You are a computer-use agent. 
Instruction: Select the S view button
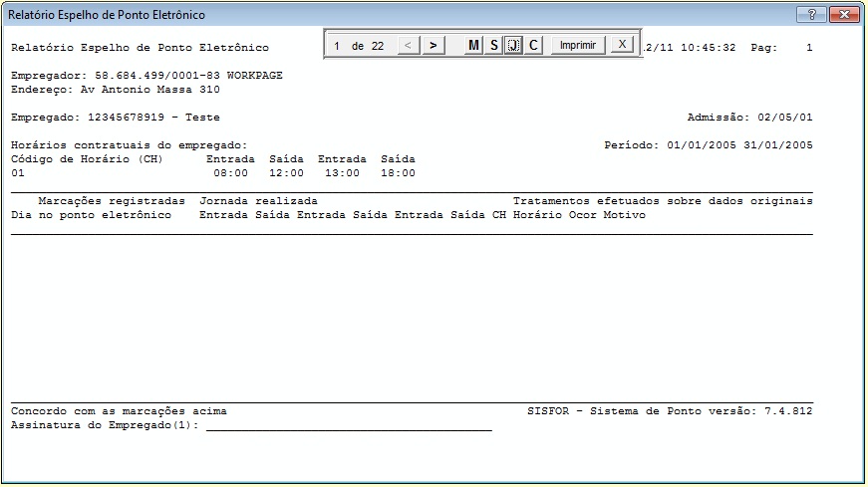click(x=493, y=46)
